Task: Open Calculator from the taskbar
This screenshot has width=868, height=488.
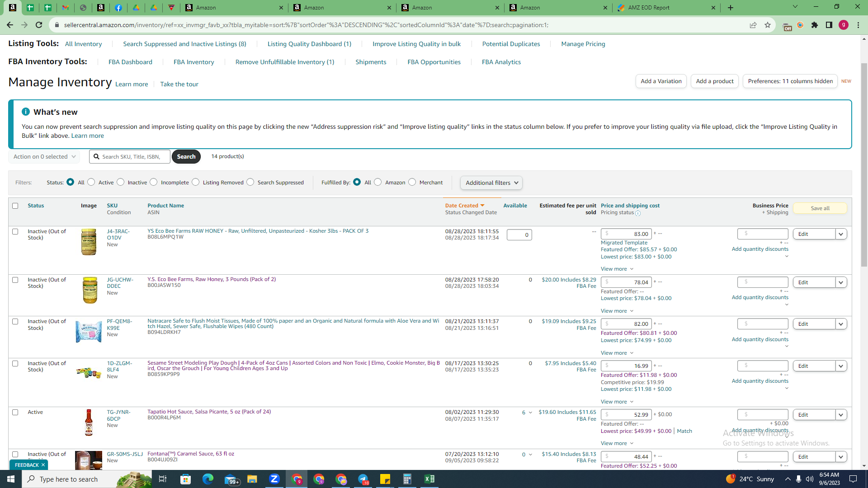Action: tap(407, 479)
